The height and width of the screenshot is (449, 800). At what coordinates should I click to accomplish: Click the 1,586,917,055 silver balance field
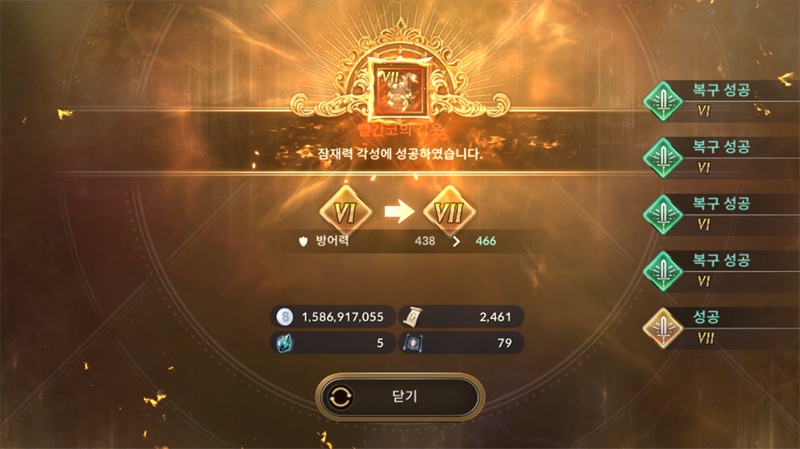coord(333,317)
